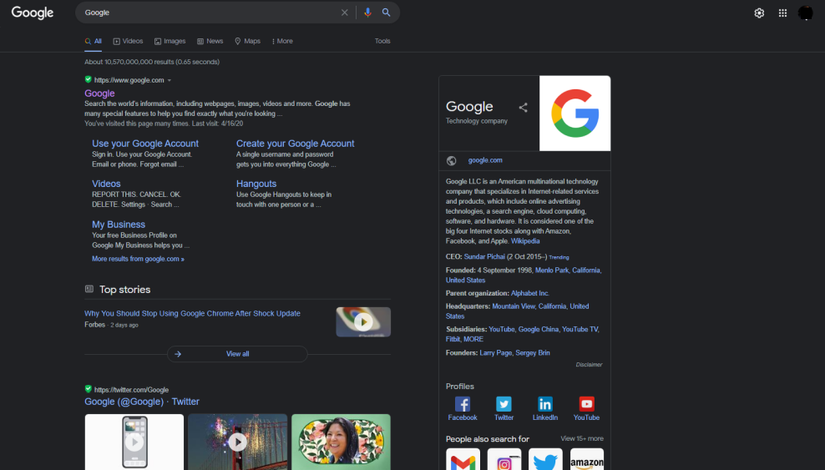Click the green shield beside www.google.com
The image size is (825, 470).
coord(88,79)
